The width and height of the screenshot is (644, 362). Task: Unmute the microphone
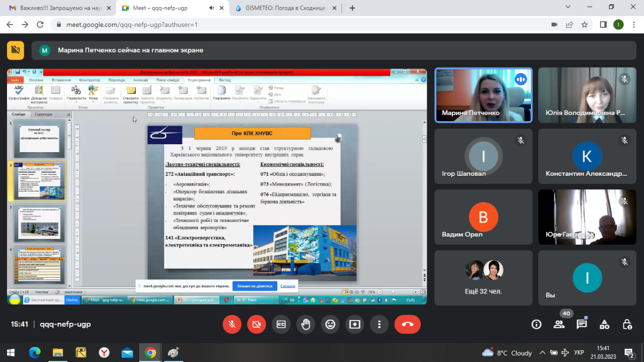pyautogui.click(x=232, y=324)
